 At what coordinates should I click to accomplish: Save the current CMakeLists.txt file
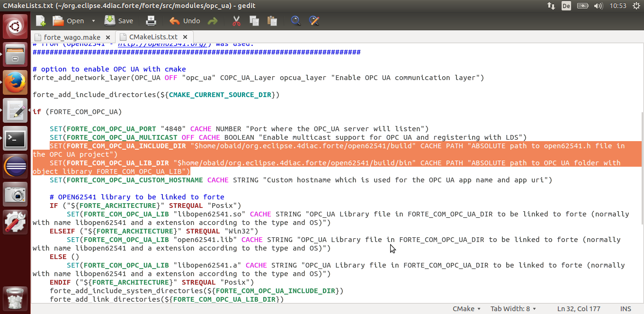pyautogui.click(x=119, y=21)
